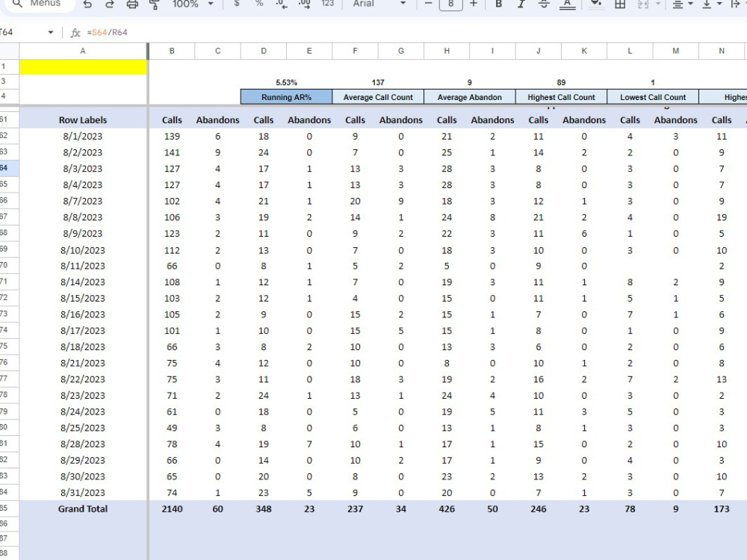Click the Row Labels header cell
The height and width of the screenshot is (560, 747).
83,120
